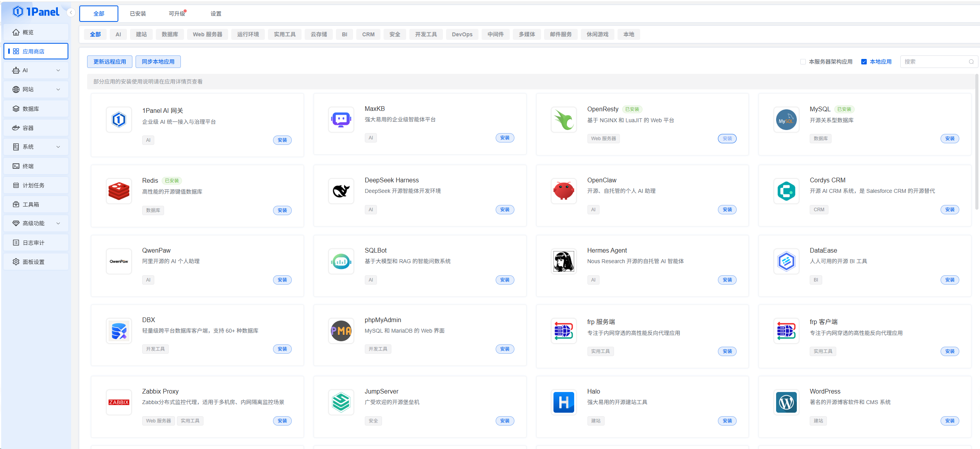
Task: Install the frp 客户端 app
Action: tap(950, 351)
